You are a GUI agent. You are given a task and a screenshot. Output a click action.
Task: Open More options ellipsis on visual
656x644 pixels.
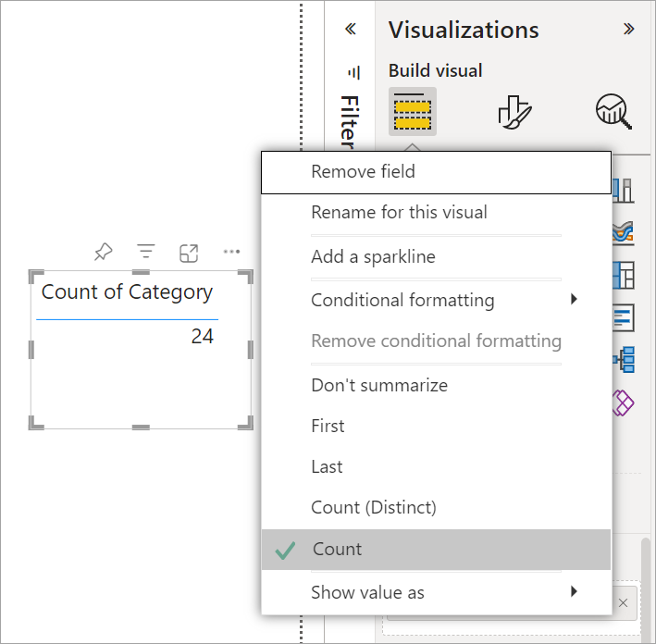(231, 252)
